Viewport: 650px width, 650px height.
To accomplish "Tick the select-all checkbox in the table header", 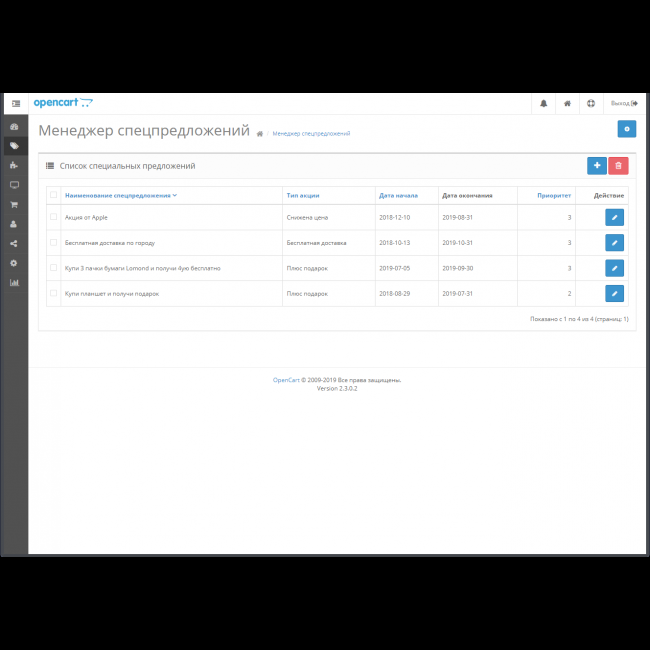I will click(x=54, y=196).
